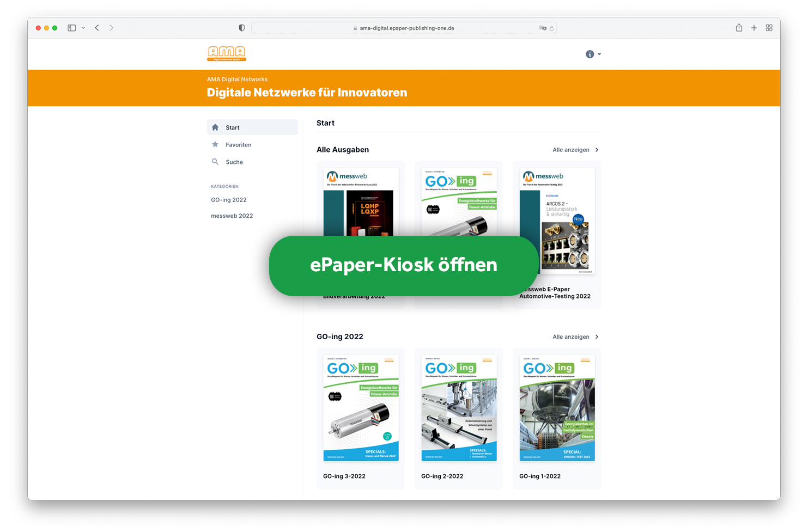Open the translate page icon
The width and height of the screenshot is (808, 532).
point(543,28)
